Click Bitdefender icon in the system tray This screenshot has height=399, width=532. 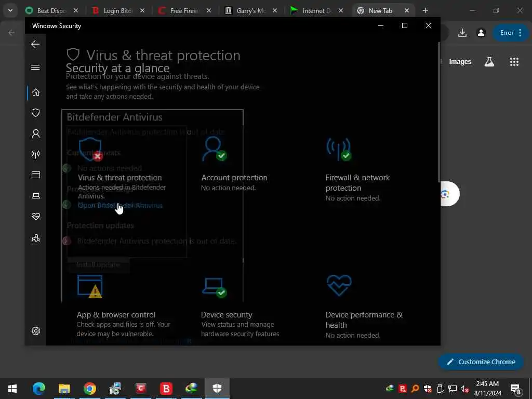(x=403, y=389)
